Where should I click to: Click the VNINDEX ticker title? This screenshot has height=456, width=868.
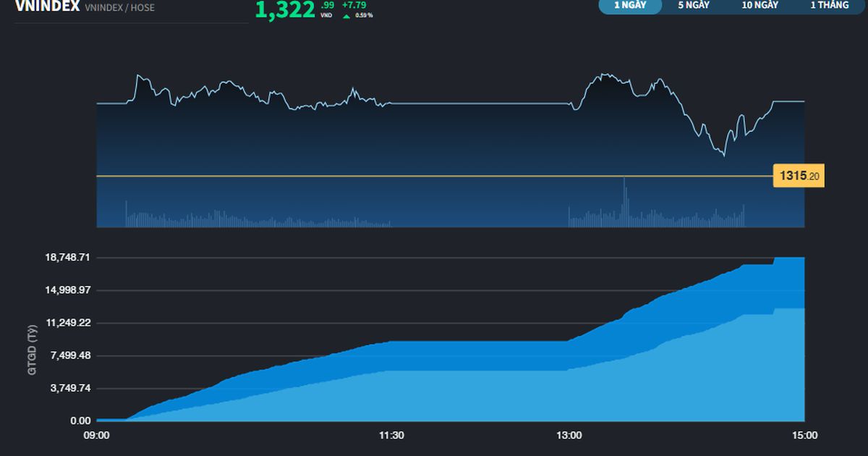47,7
